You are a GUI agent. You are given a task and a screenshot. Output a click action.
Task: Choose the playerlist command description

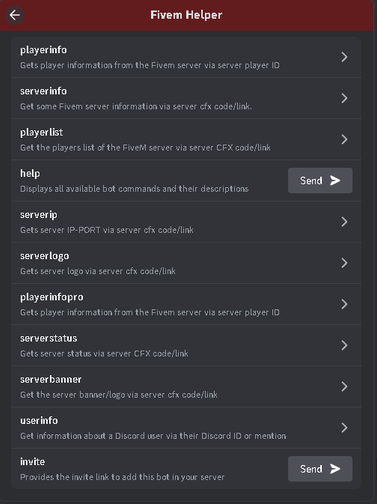(x=145, y=147)
